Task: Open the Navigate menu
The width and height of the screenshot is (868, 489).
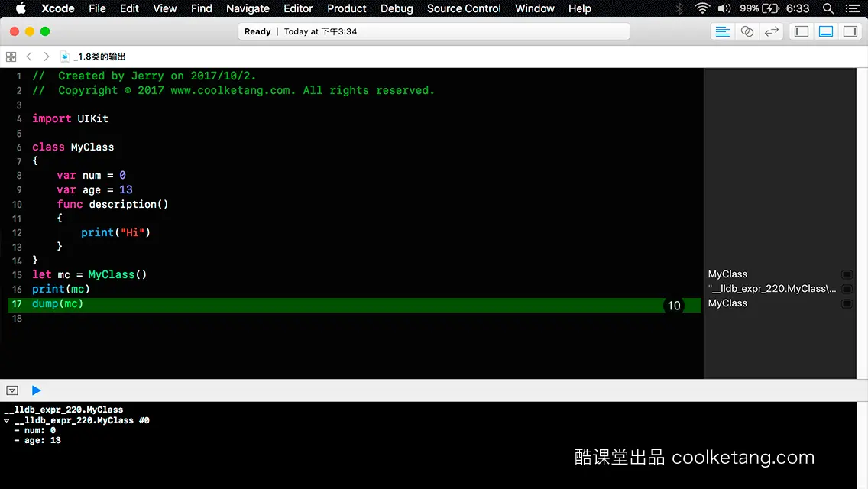Action: 248,8
